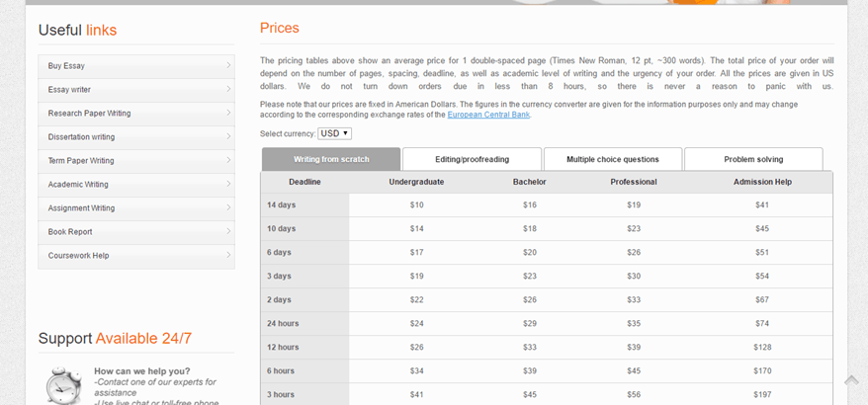Click the $41 Admission Help 14 days price

click(x=762, y=204)
